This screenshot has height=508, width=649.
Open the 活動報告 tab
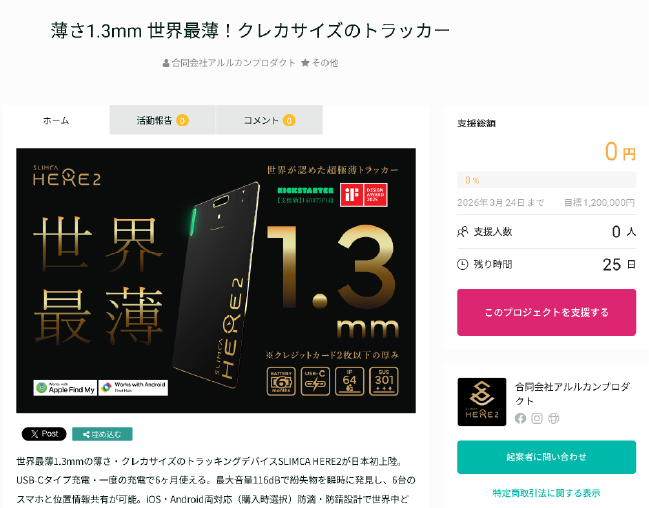(162, 120)
